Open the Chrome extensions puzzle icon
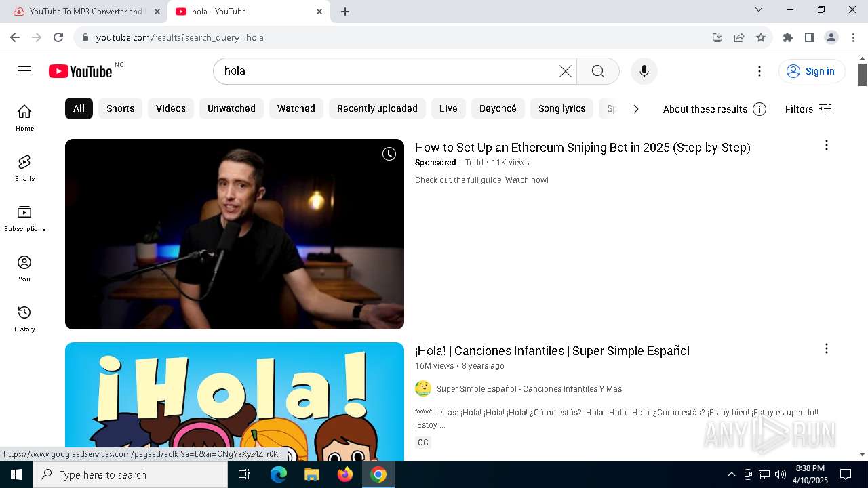Viewport: 868px width, 488px height. coord(788,37)
